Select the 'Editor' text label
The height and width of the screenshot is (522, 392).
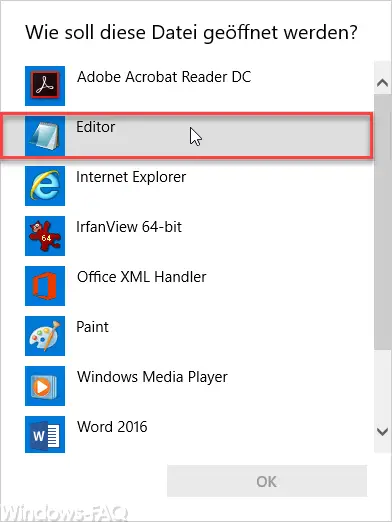pos(96,127)
